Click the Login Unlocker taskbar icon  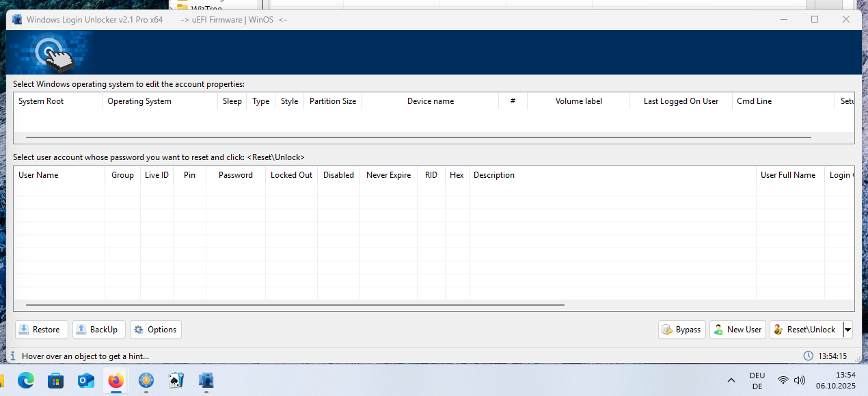coord(206,380)
